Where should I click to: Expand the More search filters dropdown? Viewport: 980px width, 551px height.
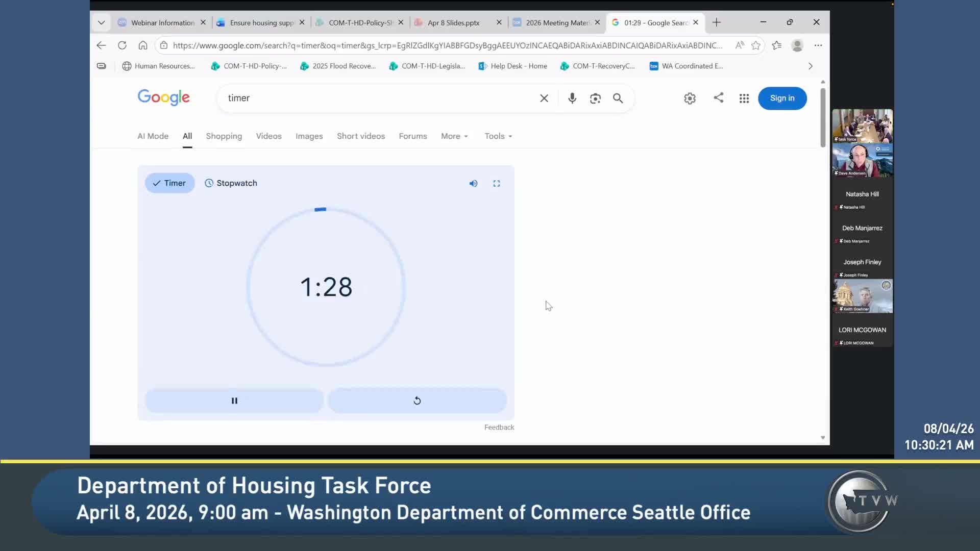coord(454,136)
